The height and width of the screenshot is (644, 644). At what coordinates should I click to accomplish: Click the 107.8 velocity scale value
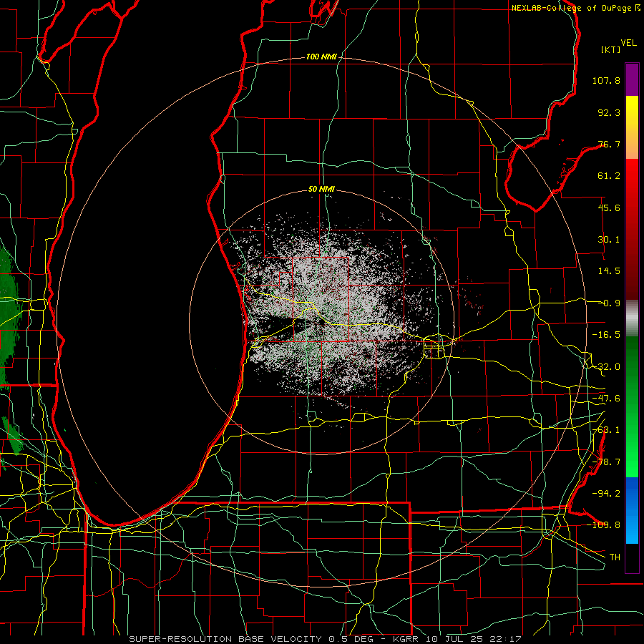(606, 80)
